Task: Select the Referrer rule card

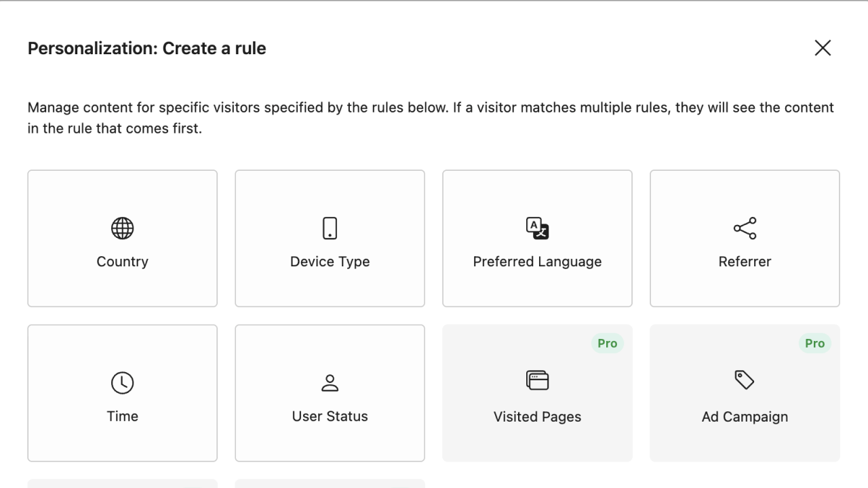Action: click(x=744, y=238)
